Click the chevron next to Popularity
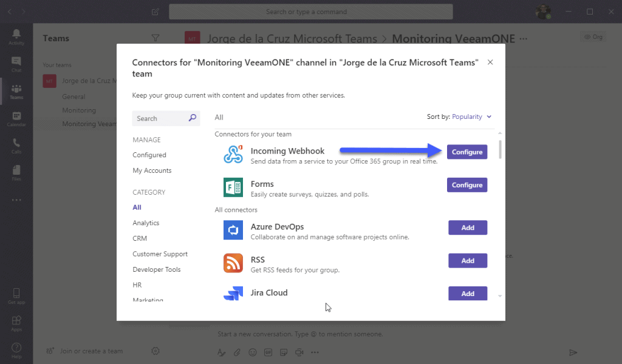622x364 pixels. pyautogui.click(x=489, y=116)
